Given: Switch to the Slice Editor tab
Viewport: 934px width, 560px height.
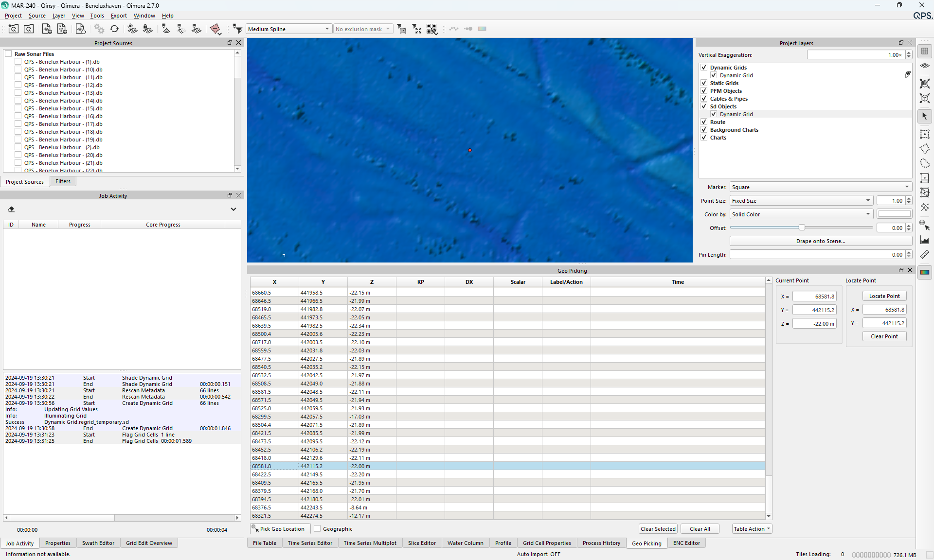Looking at the screenshot, I should pyautogui.click(x=422, y=543).
